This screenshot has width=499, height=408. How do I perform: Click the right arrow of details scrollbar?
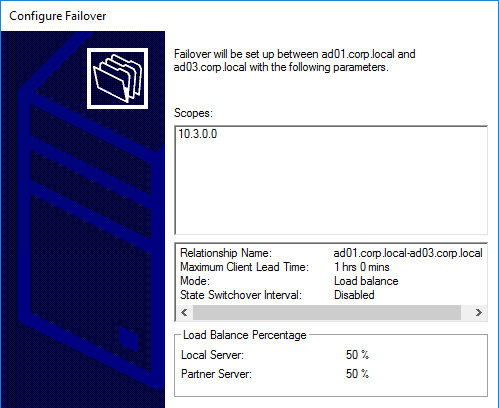[478, 312]
